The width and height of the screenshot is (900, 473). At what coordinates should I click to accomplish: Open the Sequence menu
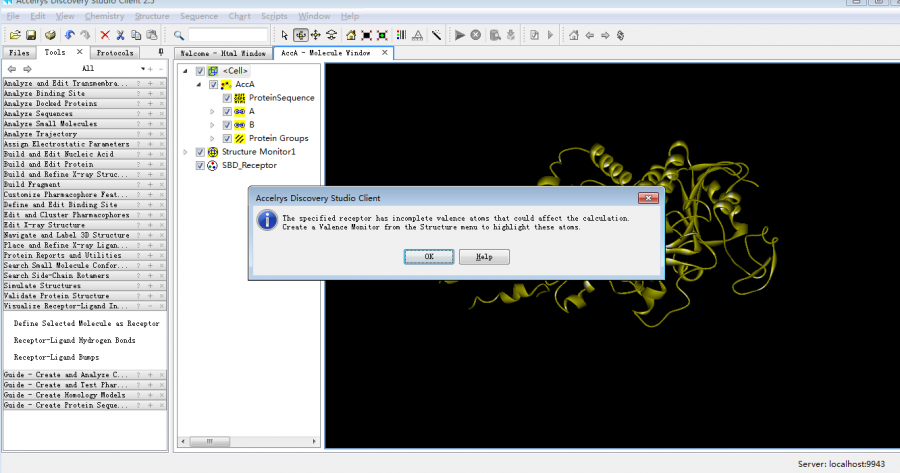coord(199,16)
